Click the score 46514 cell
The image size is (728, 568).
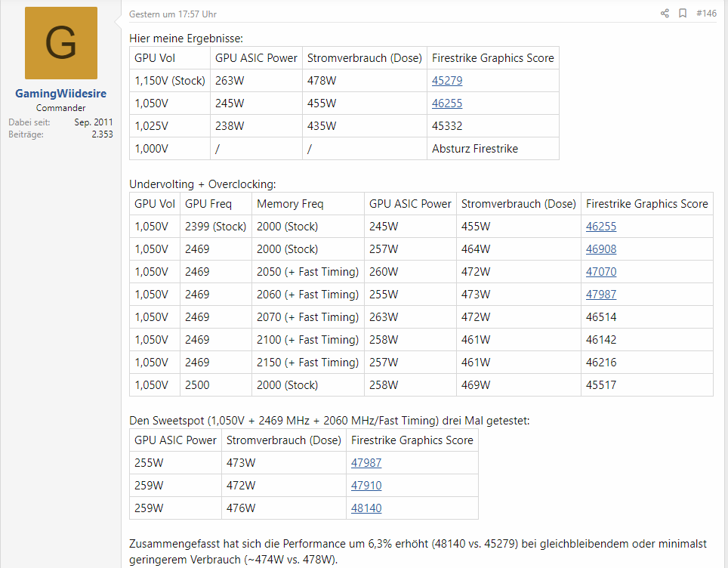(647, 317)
